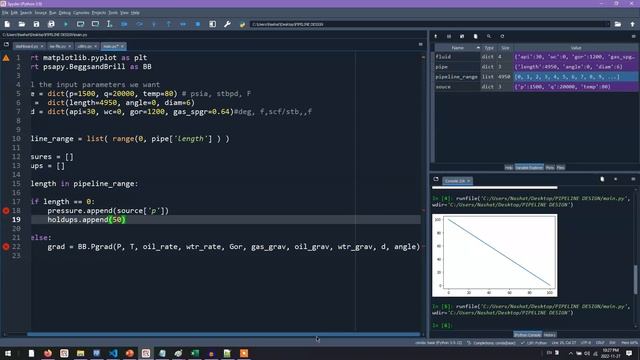Viewport: 640px width, 360px height.
Task: Switch to the Help pane tab
Action: [509, 167]
